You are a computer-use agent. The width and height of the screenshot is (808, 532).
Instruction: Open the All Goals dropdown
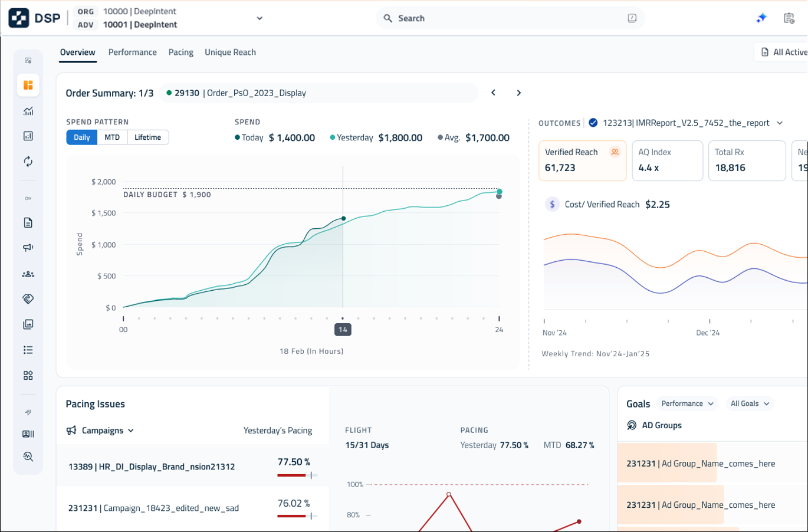tap(750, 404)
